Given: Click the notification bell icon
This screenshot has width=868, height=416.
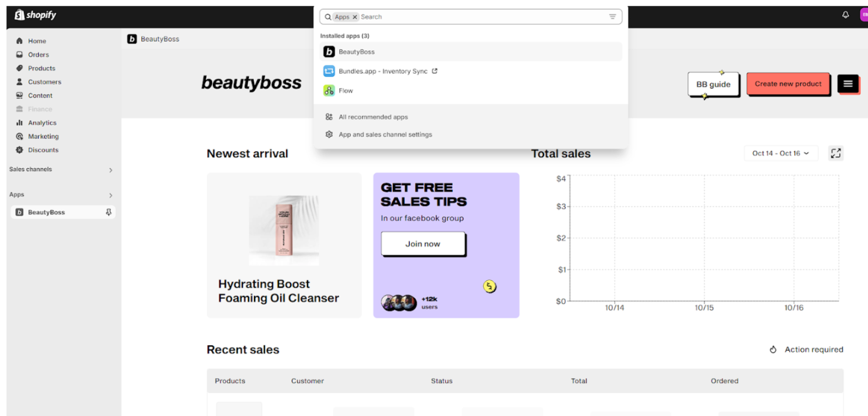Looking at the screenshot, I should click(x=846, y=15).
